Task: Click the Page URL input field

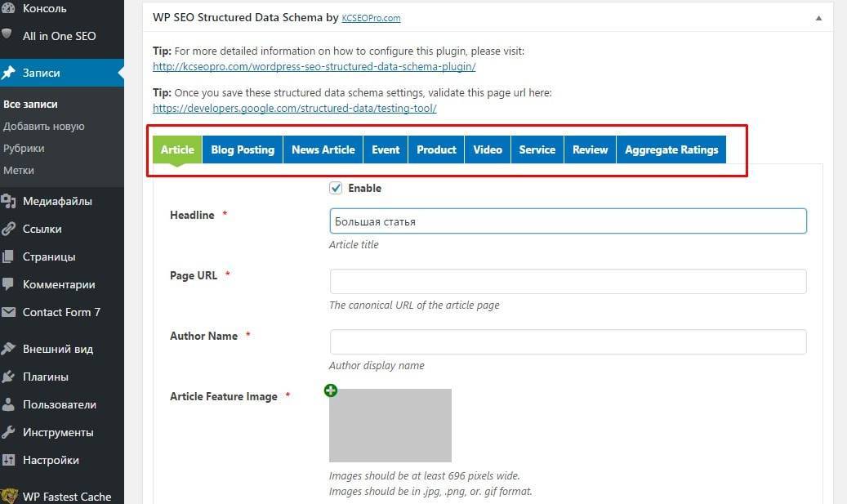Action: [568, 282]
